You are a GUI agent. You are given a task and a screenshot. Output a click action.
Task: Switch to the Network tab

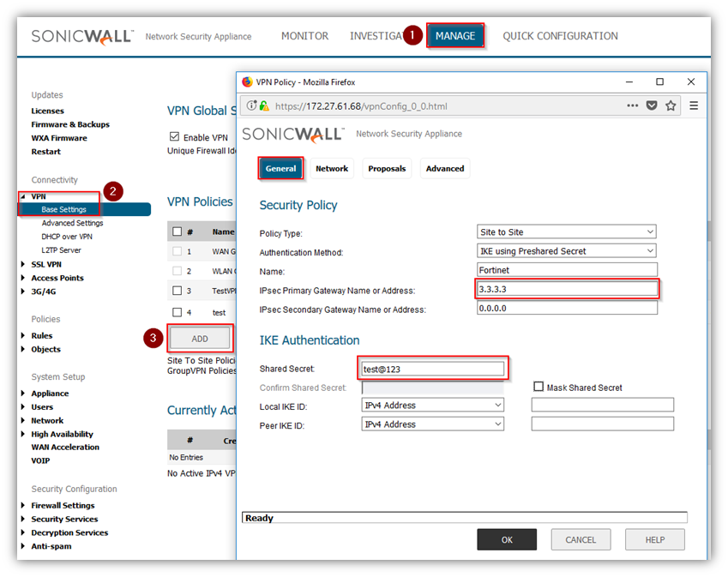[332, 169]
